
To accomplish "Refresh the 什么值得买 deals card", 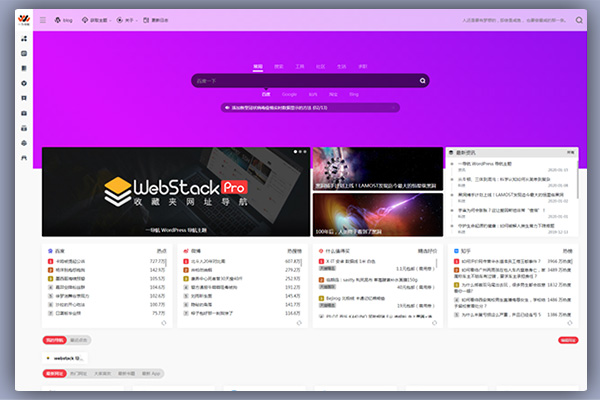I will pos(434,323).
